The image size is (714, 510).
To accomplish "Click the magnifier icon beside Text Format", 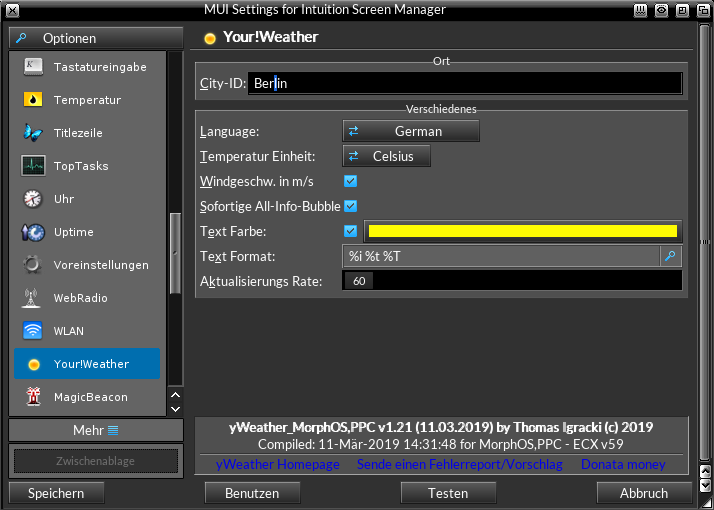I will click(670, 256).
